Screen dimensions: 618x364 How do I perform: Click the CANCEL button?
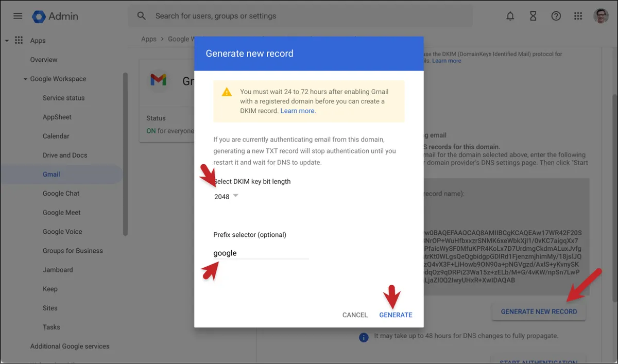pos(355,315)
